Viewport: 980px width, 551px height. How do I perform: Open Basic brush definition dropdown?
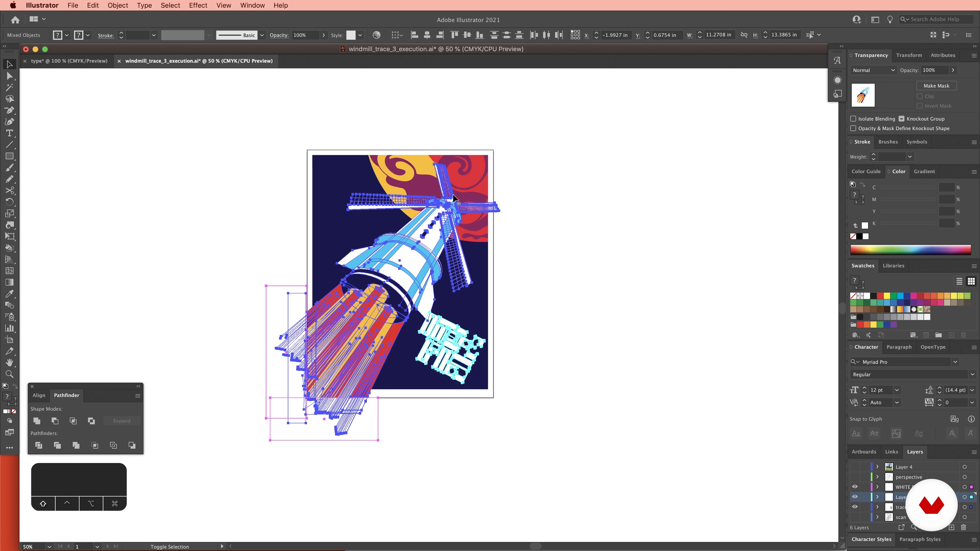[262, 35]
